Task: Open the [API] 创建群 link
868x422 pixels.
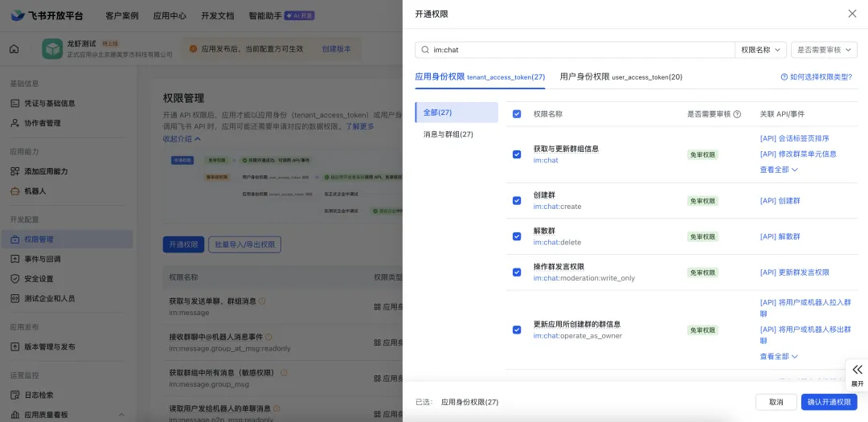Action: point(780,200)
